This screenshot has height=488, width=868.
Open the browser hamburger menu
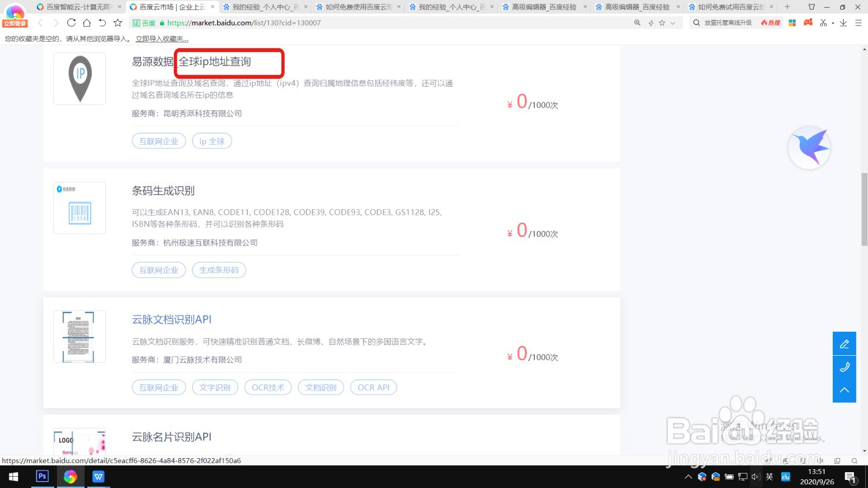click(x=858, y=23)
